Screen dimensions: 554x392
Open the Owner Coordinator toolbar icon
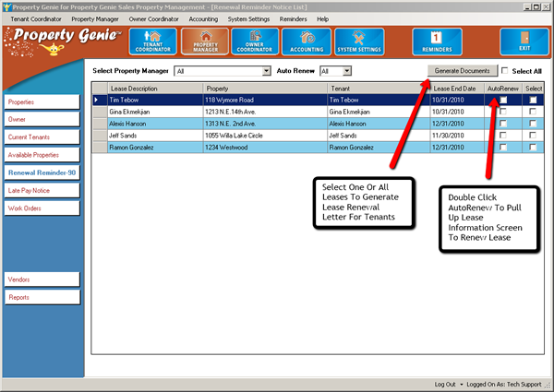click(255, 42)
